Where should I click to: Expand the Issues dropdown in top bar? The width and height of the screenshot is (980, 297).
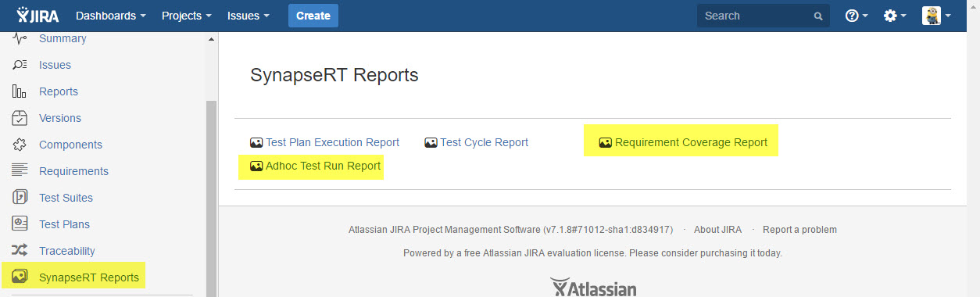pyautogui.click(x=249, y=16)
